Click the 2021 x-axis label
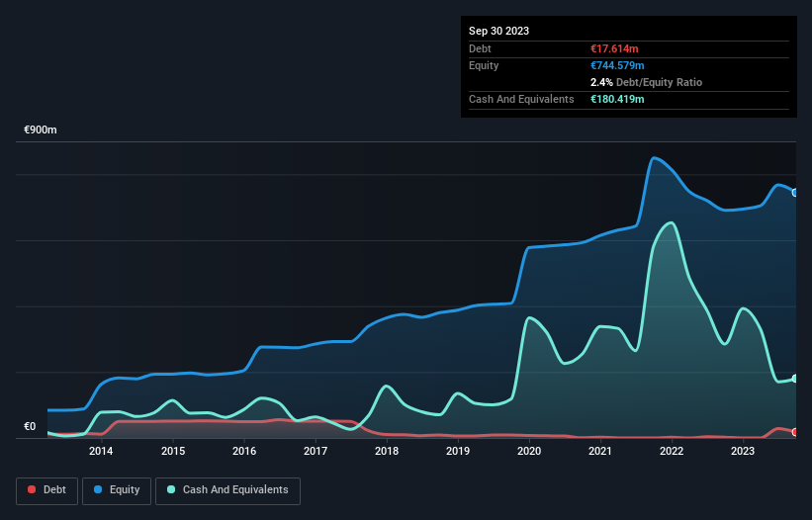This screenshot has width=812, height=520. pos(600,451)
